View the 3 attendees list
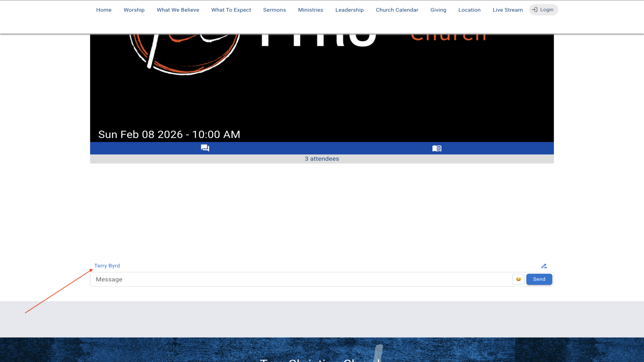The height and width of the screenshot is (362, 644). click(x=322, y=159)
